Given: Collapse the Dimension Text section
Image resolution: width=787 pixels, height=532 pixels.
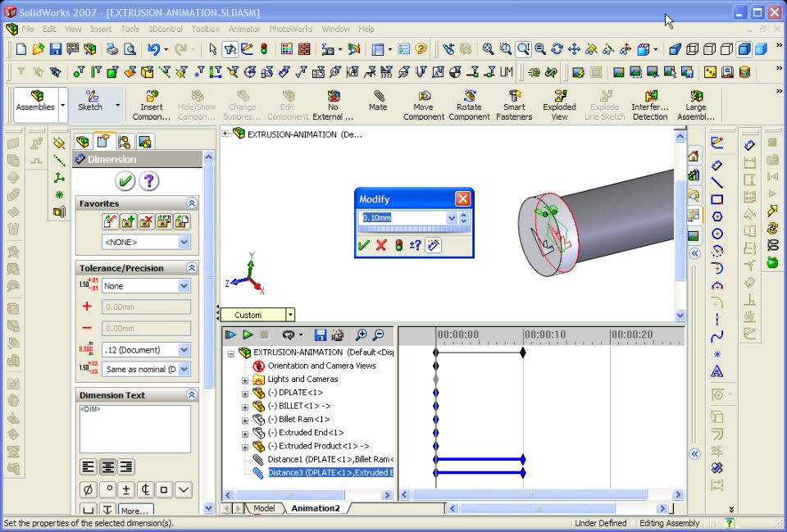Looking at the screenshot, I should (x=191, y=395).
